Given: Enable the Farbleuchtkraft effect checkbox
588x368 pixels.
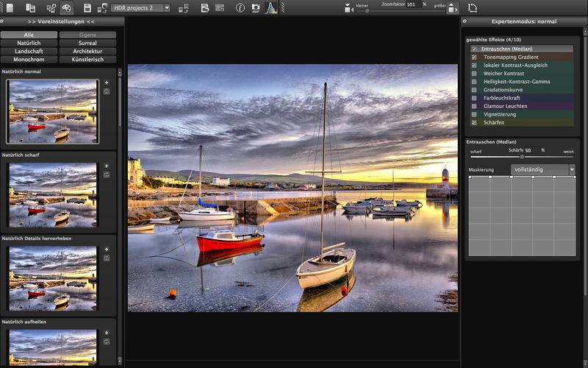Looking at the screenshot, I should [x=474, y=98].
